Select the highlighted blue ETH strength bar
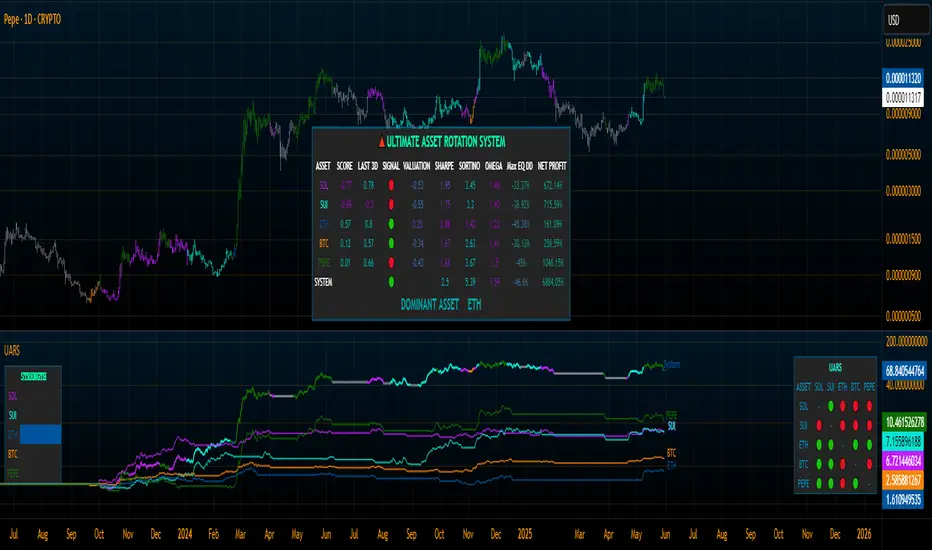This screenshot has height=550, width=932. pyautogui.click(x=40, y=434)
